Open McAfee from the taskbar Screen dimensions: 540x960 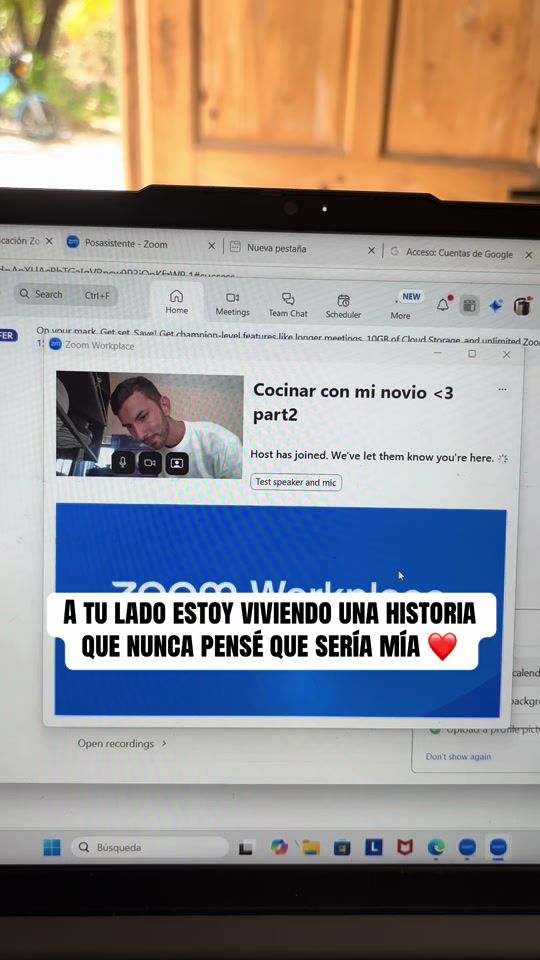point(405,847)
